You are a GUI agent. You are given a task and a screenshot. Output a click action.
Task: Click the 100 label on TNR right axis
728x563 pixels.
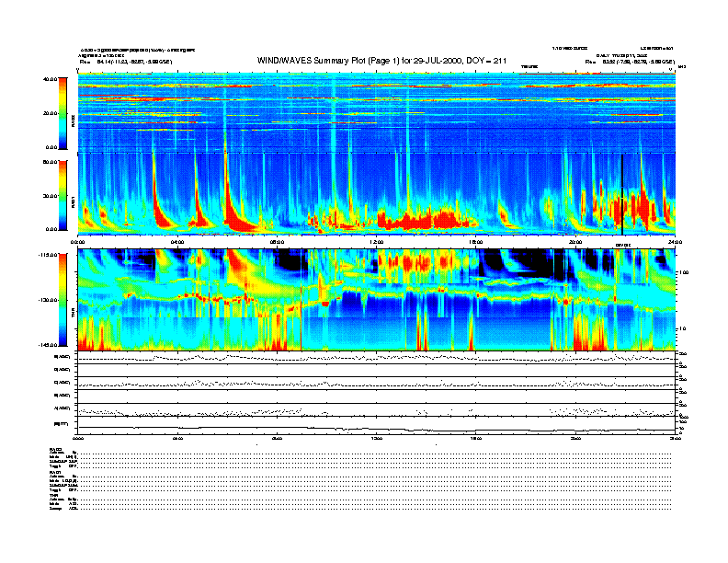point(683,272)
